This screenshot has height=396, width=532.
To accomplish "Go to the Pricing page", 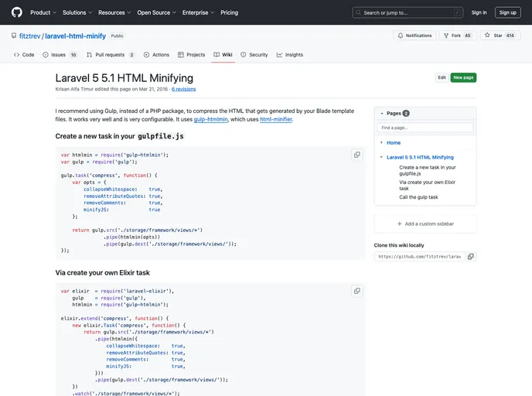I will click(x=230, y=12).
